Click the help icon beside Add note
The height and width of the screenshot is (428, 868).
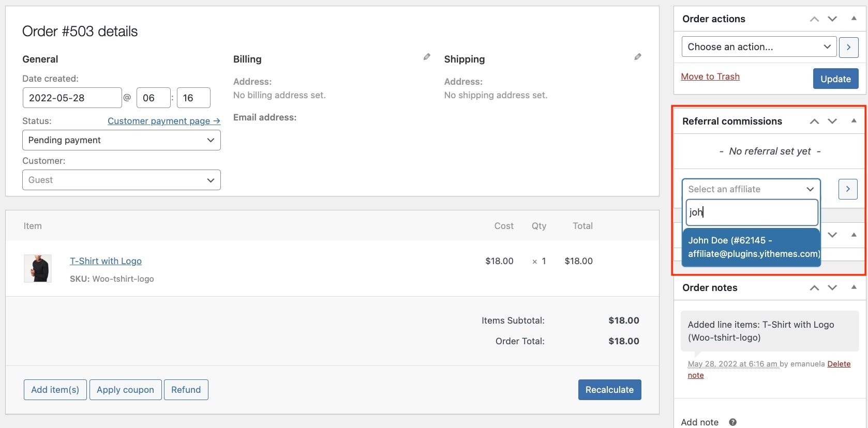732,422
